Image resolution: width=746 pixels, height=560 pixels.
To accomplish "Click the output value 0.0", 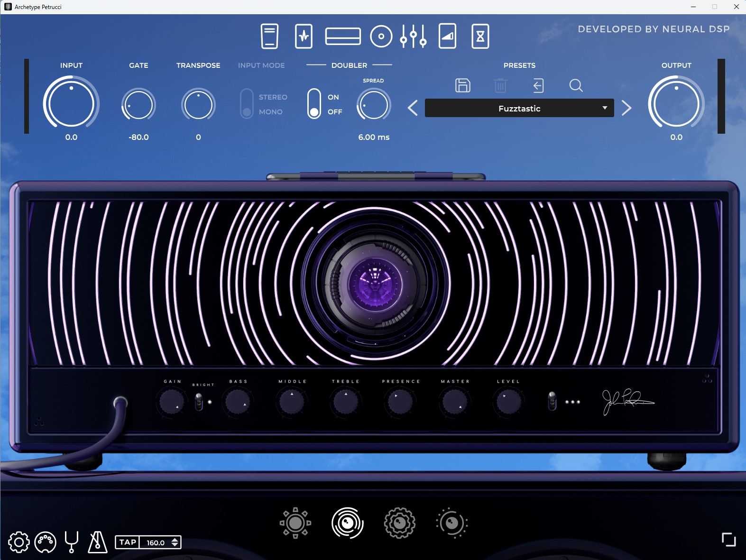I will pos(676,137).
